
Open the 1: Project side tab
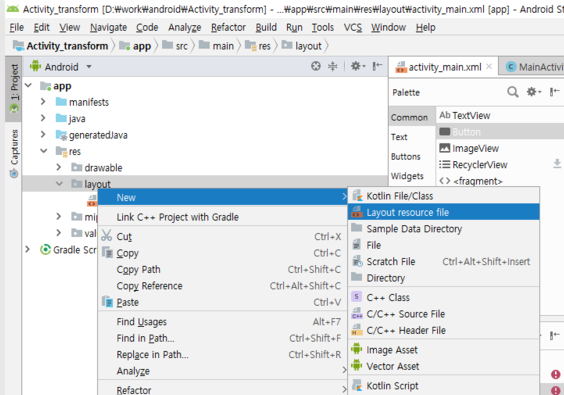pos(14,88)
